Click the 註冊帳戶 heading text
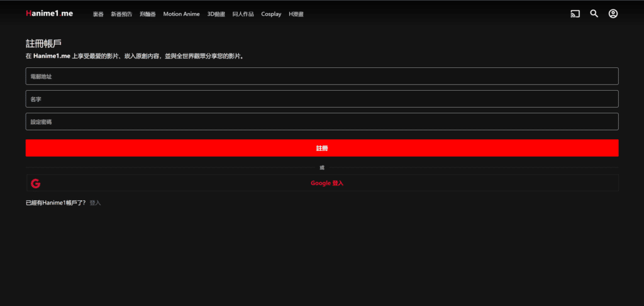 tap(43, 44)
